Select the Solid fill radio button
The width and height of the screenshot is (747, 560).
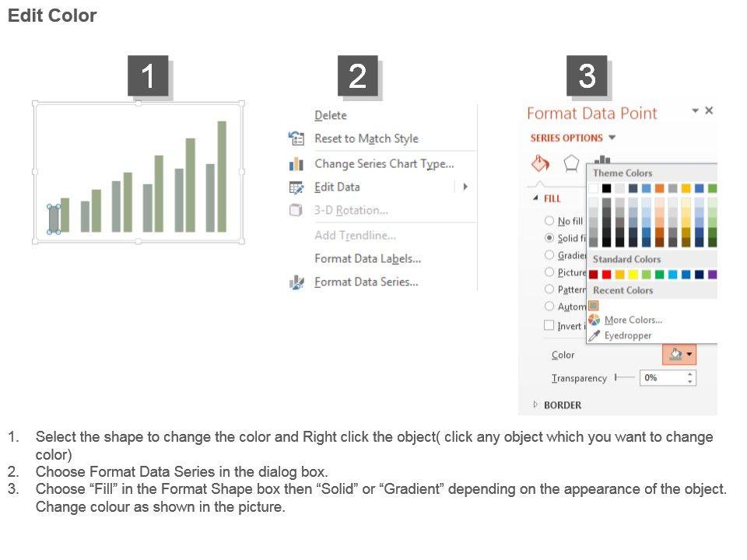pyautogui.click(x=549, y=238)
